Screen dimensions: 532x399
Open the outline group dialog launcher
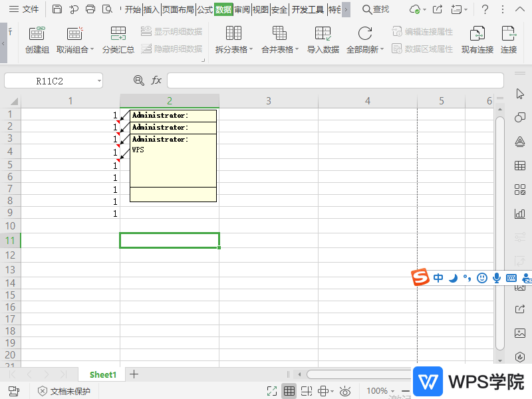tap(203, 60)
